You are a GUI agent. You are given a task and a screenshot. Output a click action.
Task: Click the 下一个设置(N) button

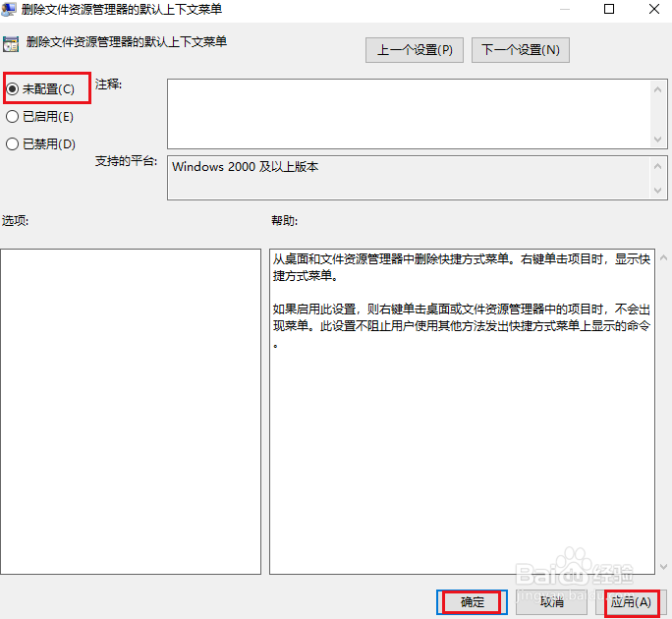(521, 50)
